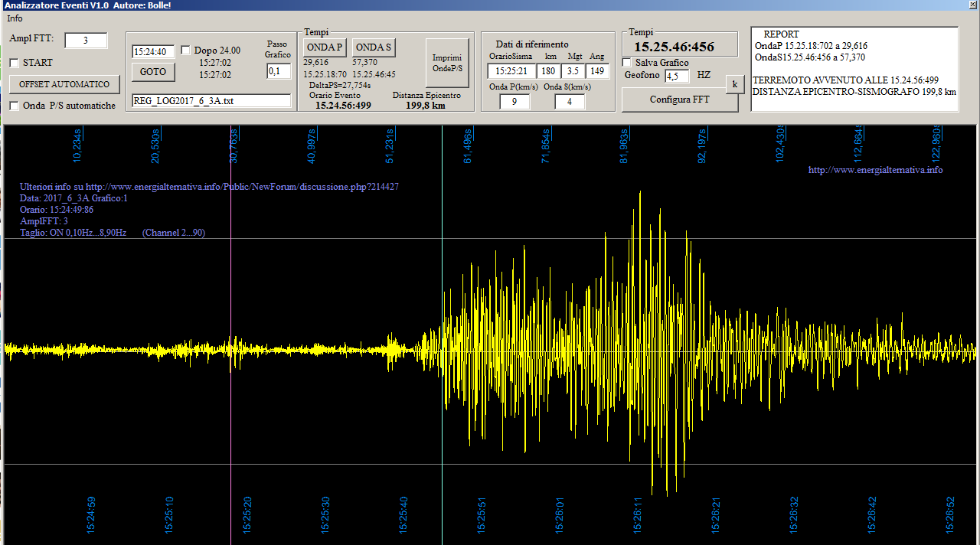Click the km field showing 180

[x=548, y=71]
